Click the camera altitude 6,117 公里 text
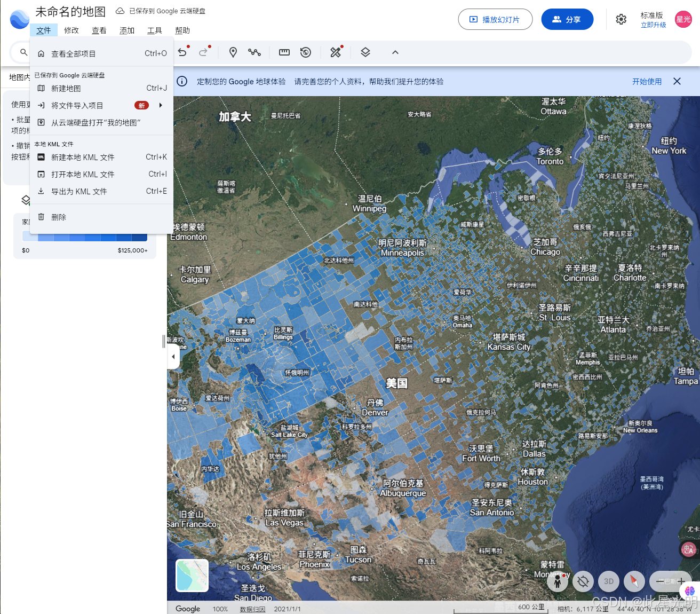The width and height of the screenshot is (700, 614). coord(583,609)
